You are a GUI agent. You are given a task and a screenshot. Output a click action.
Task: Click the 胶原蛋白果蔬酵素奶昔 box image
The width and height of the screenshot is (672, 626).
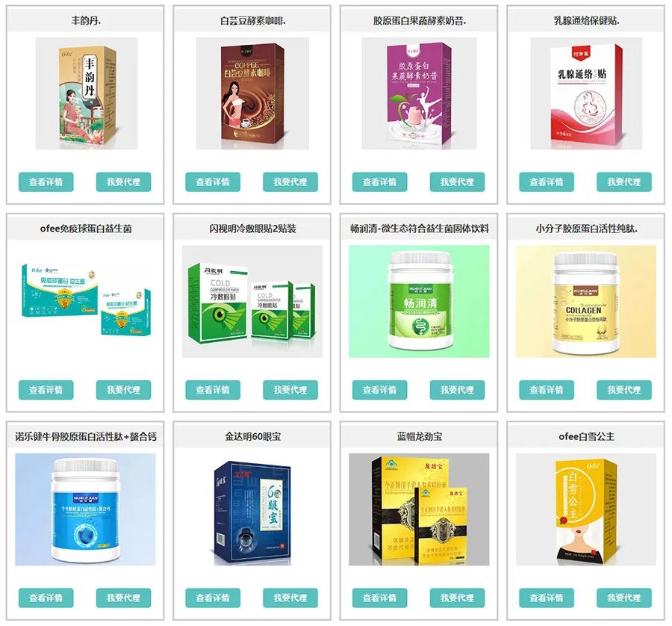tap(419, 93)
